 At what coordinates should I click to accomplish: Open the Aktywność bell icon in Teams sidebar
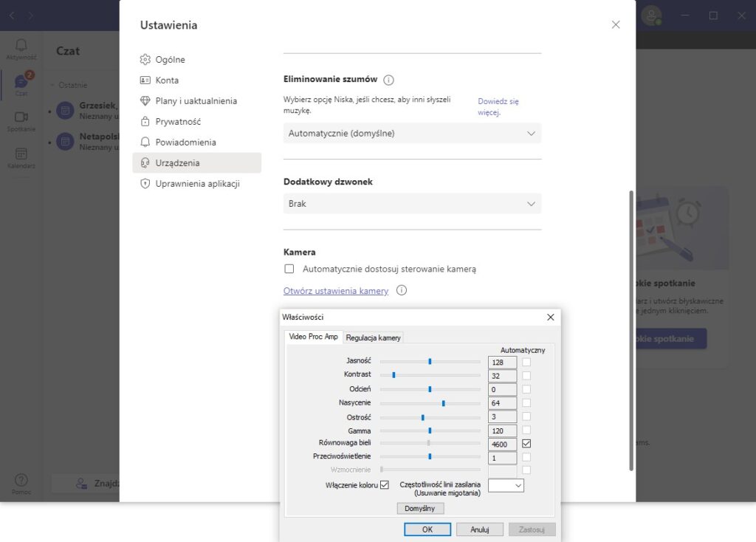[21, 45]
